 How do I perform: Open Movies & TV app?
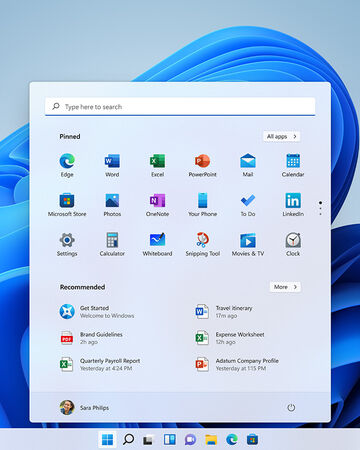coord(248,244)
